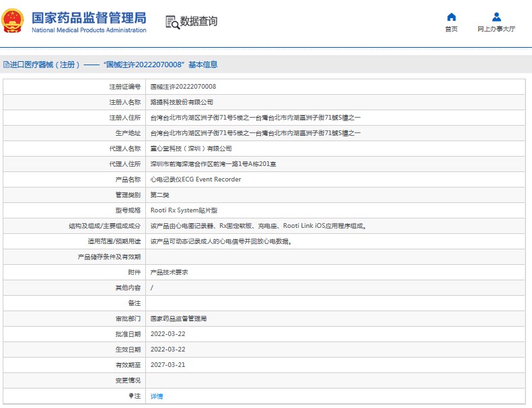Screen dimensions: 532x408
Task: Select the slash value in 其他内容 row
Action: point(151,288)
